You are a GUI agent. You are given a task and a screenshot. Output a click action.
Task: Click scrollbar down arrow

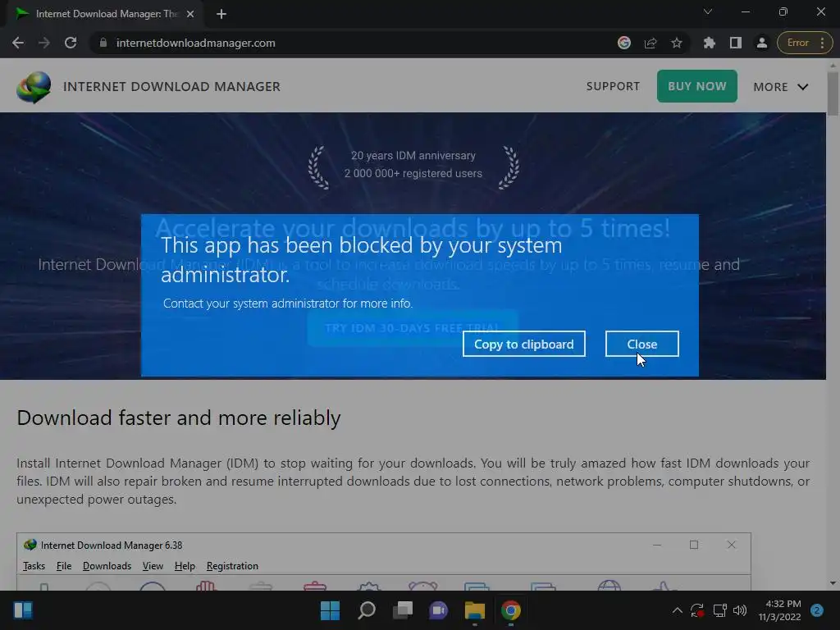[833, 583]
